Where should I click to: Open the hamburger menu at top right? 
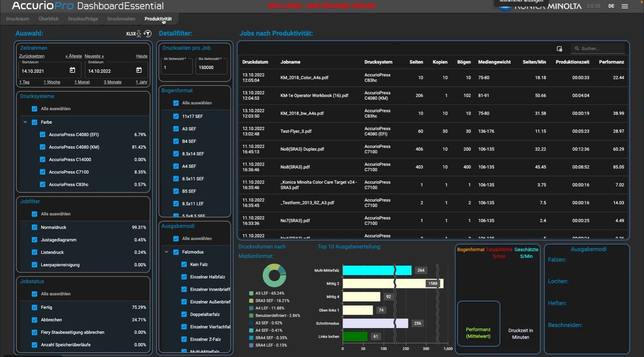tap(625, 6)
